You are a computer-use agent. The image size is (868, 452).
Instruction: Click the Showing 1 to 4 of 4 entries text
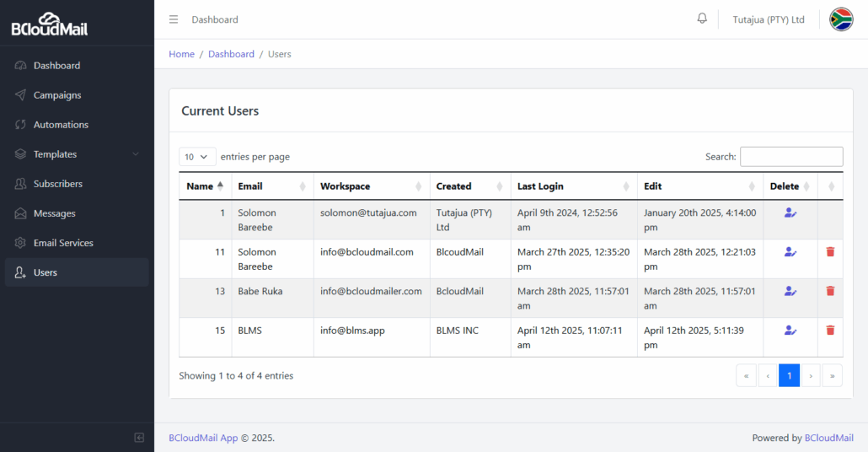click(x=236, y=375)
